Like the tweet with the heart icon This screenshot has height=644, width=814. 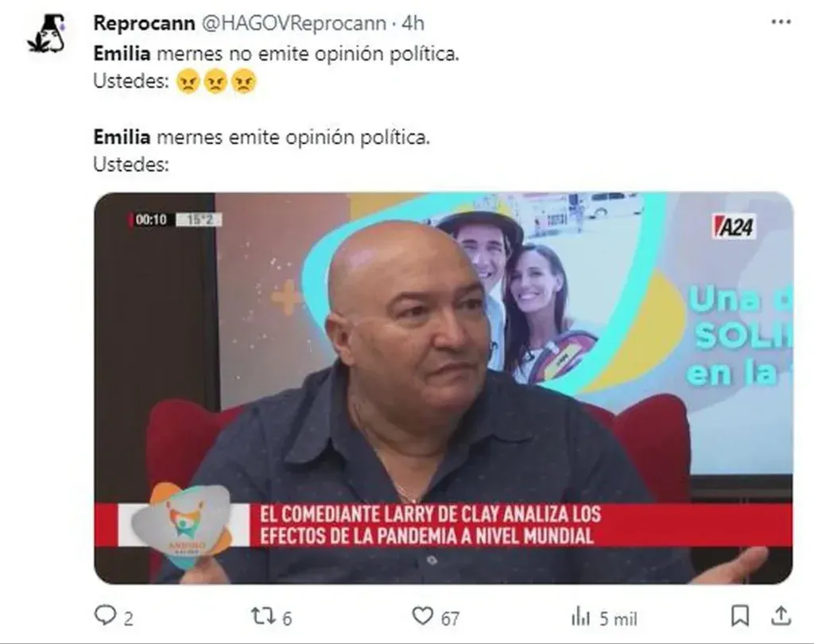click(422, 616)
